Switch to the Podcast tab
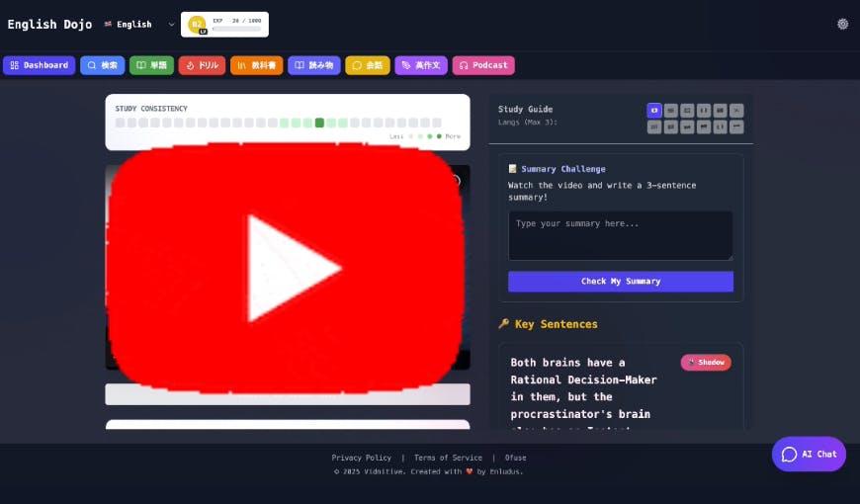The height and width of the screenshot is (504, 860). coord(483,65)
